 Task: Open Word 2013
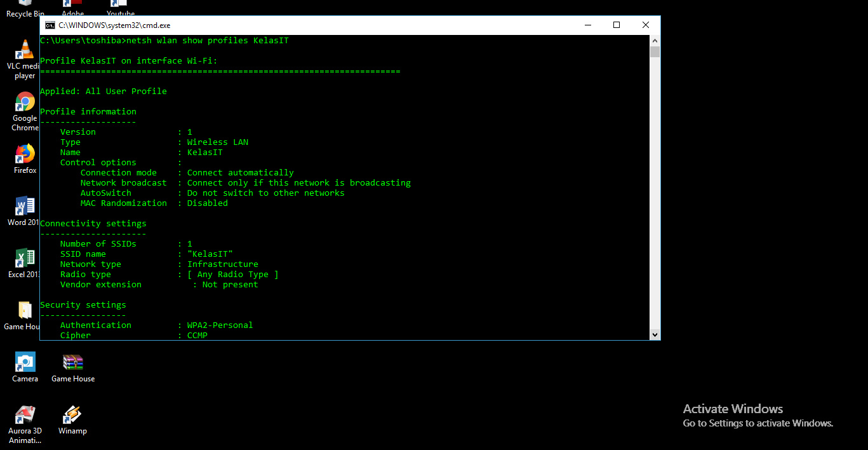25,205
